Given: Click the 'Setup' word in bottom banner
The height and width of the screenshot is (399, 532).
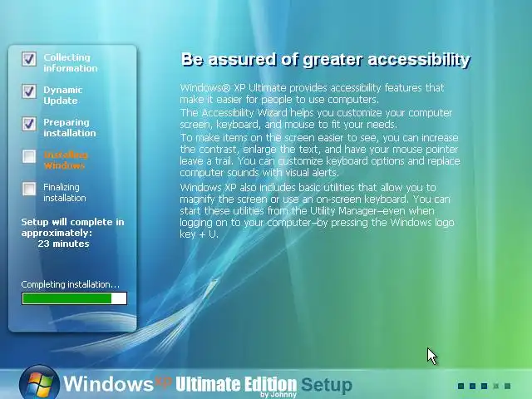Looking at the screenshot, I should click(327, 385).
